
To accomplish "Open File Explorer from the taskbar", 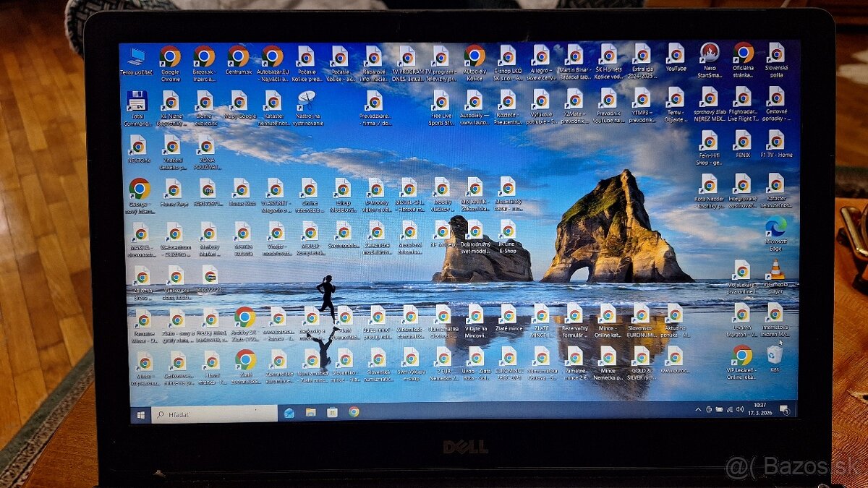I will 310,412.
